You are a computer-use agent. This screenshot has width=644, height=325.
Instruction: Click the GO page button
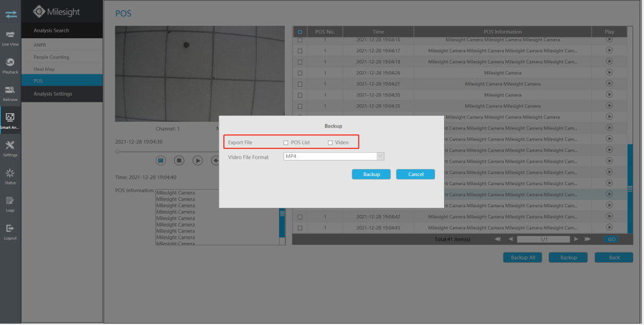[x=612, y=239]
